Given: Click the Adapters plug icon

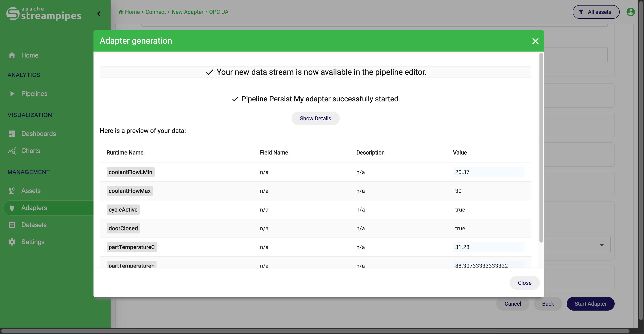Looking at the screenshot, I should [12, 207].
